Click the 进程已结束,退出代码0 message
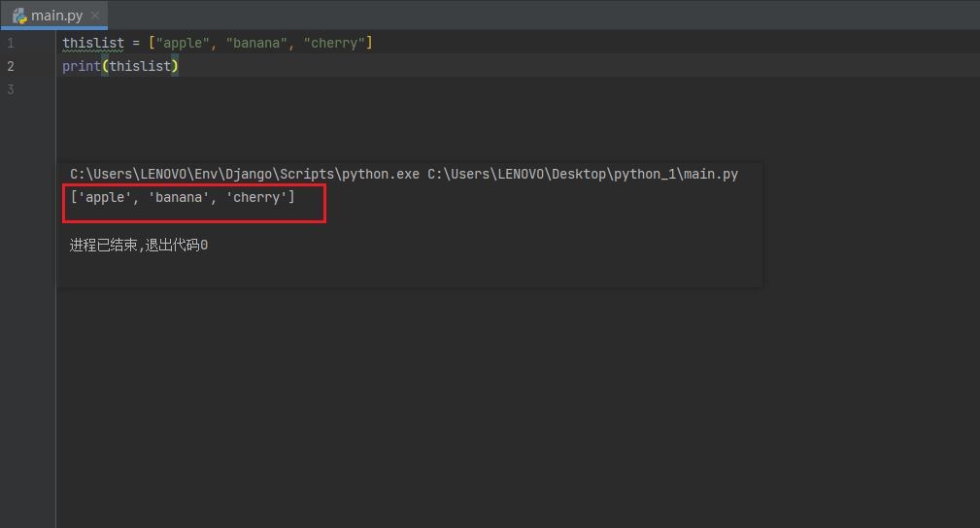Screen dimensions: 980x528 [x=139, y=245]
